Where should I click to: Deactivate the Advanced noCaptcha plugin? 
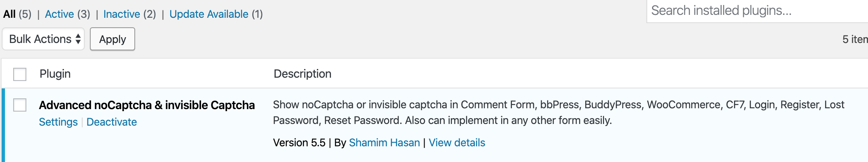point(112,122)
